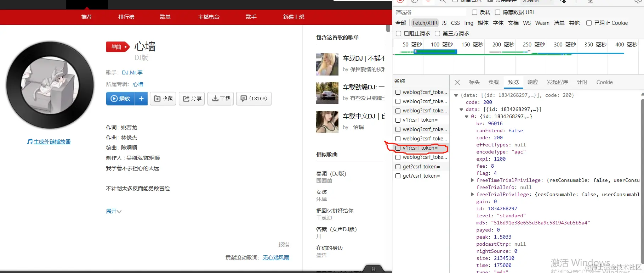Click the blue selection in network timeline overview
The height and width of the screenshot is (273, 644).
(435, 52)
